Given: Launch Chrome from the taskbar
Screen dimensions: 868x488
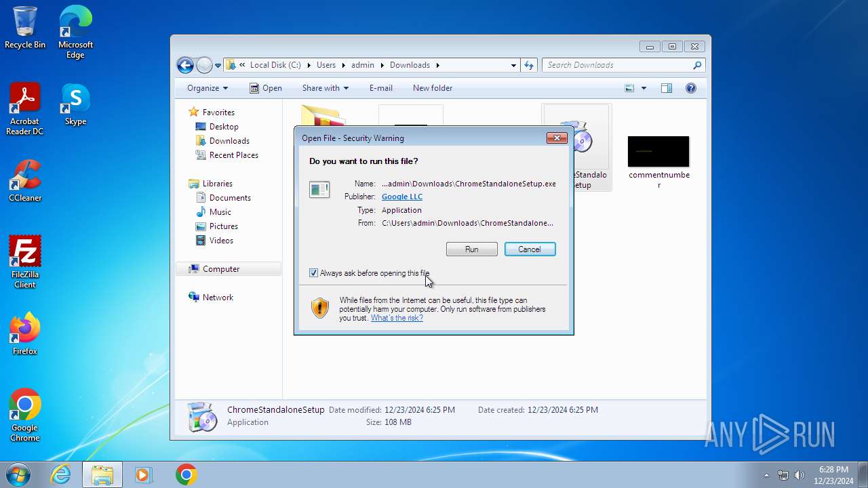Looking at the screenshot, I should (186, 474).
